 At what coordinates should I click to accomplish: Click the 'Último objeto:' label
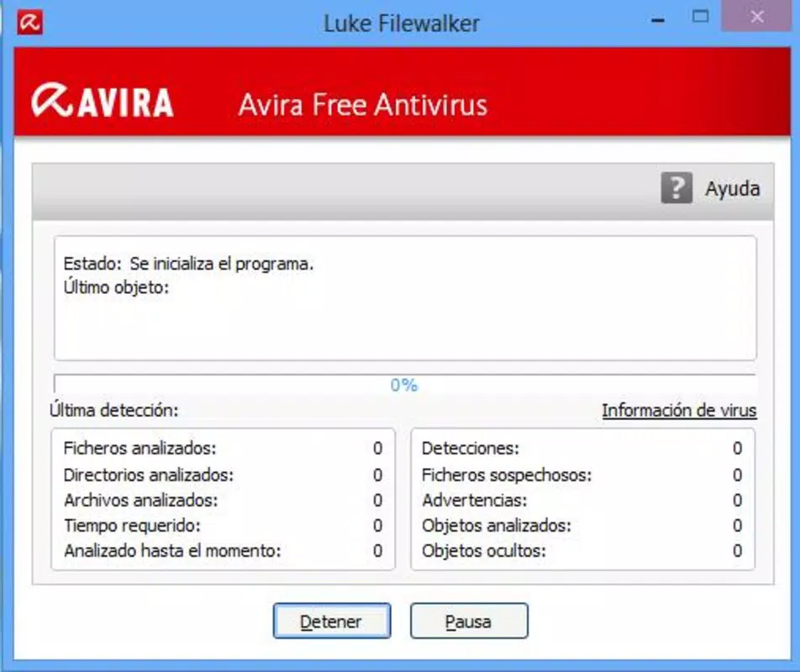(x=116, y=287)
